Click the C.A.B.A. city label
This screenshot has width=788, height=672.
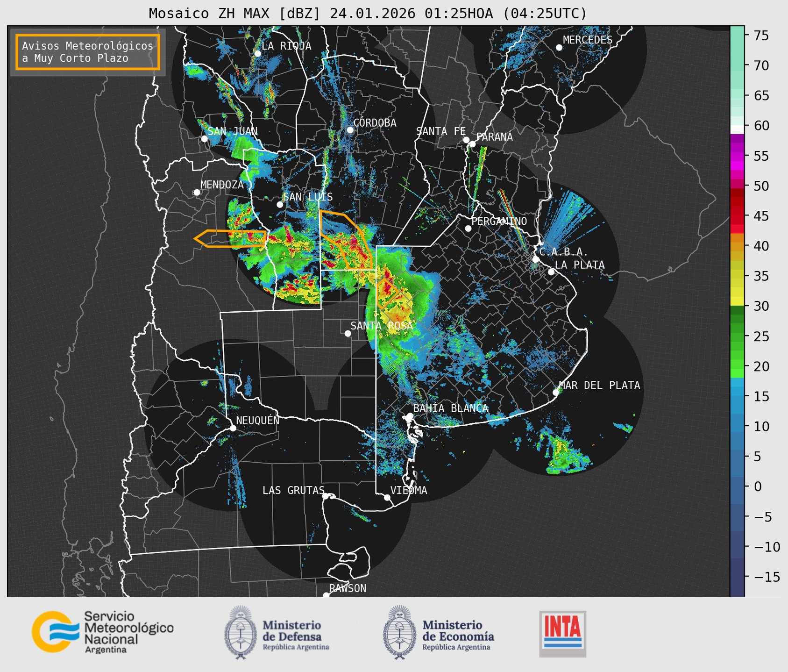pyautogui.click(x=564, y=252)
